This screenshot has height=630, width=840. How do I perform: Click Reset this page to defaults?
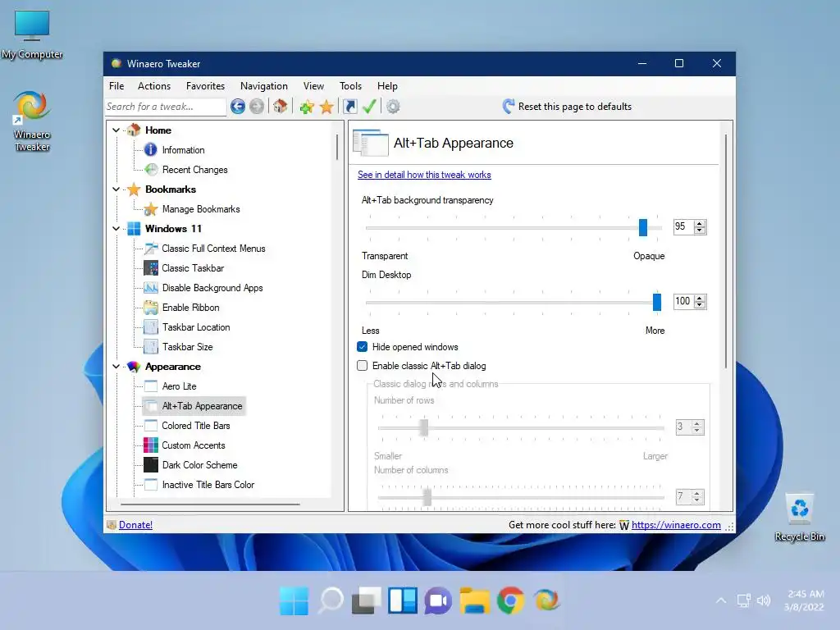coord(567,107)
